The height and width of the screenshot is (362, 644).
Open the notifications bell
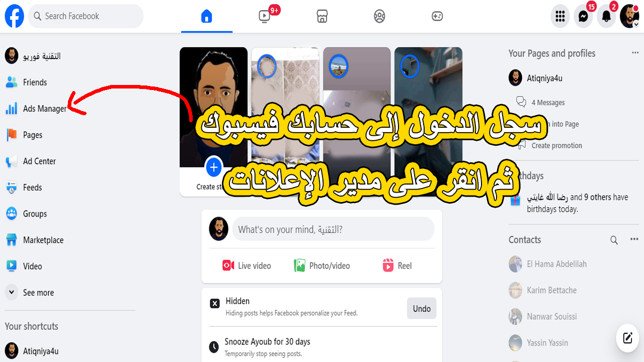tap(606, 16)
